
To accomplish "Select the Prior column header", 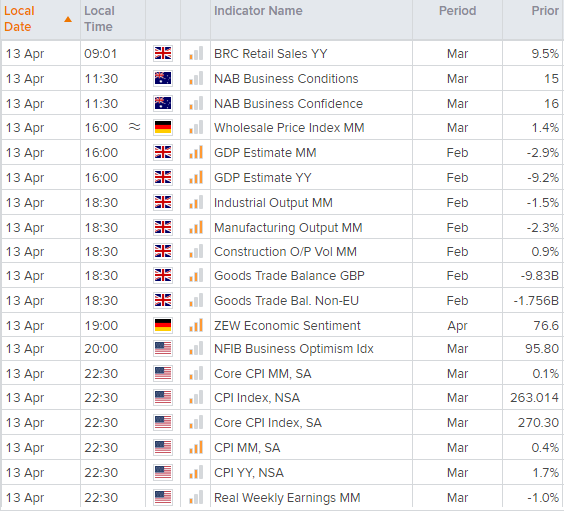I will tap(545, 11).
